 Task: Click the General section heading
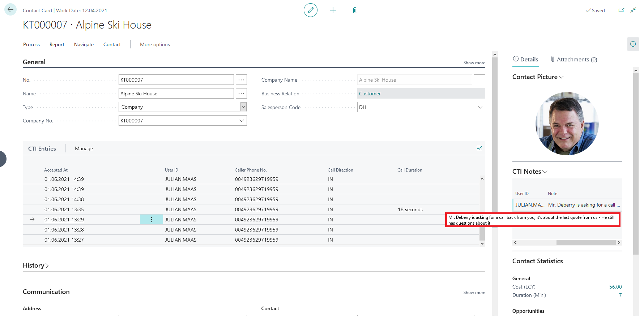click(x=34, y=62)
